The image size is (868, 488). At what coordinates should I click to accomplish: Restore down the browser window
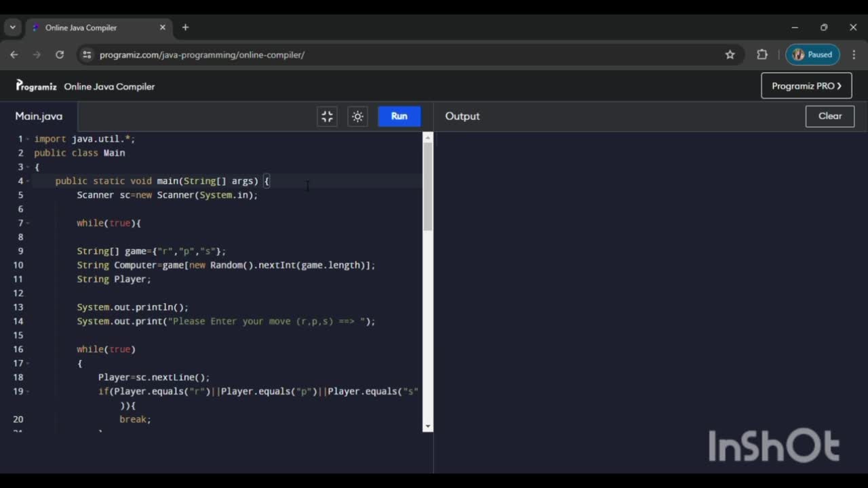[824, 28]
